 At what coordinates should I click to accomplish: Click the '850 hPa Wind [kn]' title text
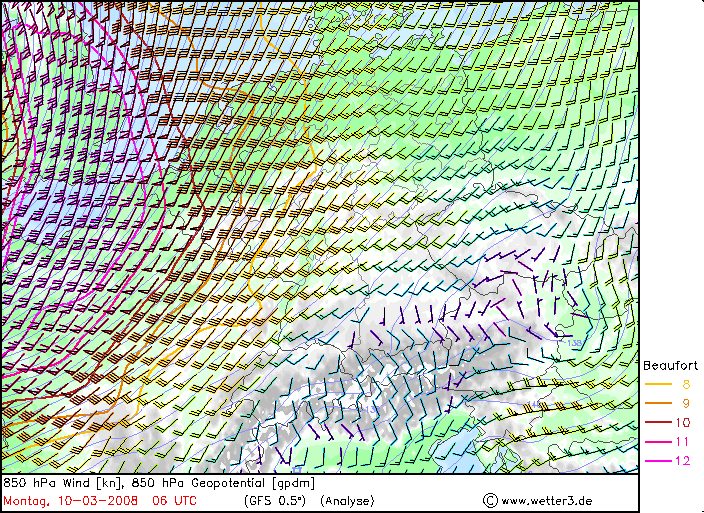coord(62,483)
